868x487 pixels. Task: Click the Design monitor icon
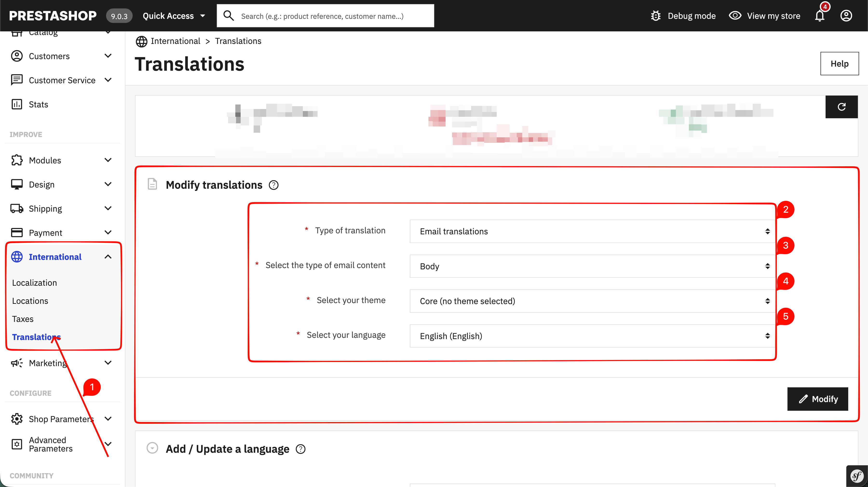tap(17, 184)
